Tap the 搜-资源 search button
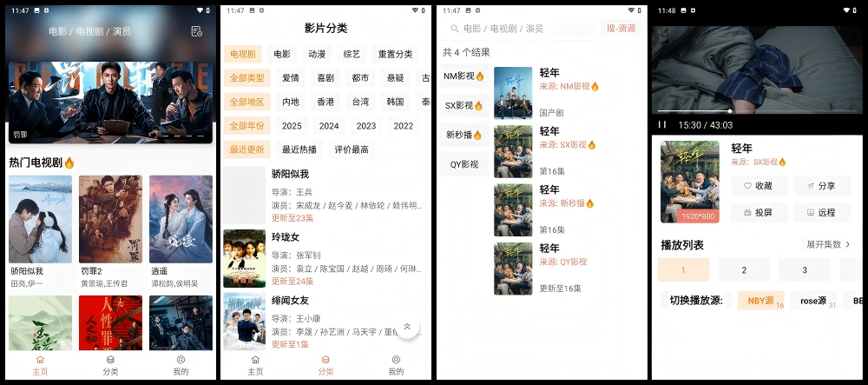 621,29
